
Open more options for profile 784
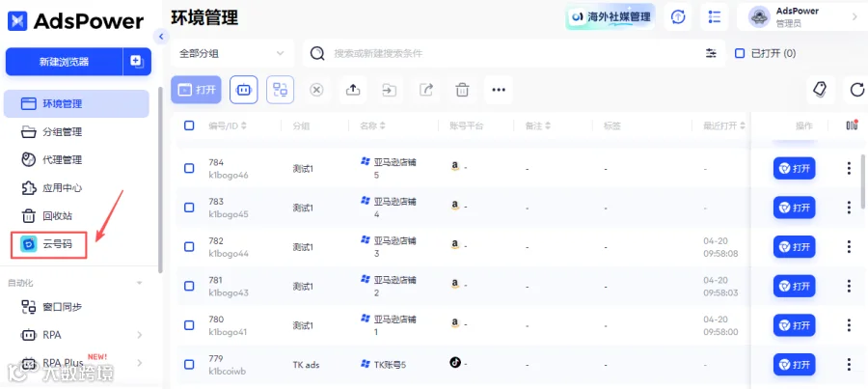[849, 169]
